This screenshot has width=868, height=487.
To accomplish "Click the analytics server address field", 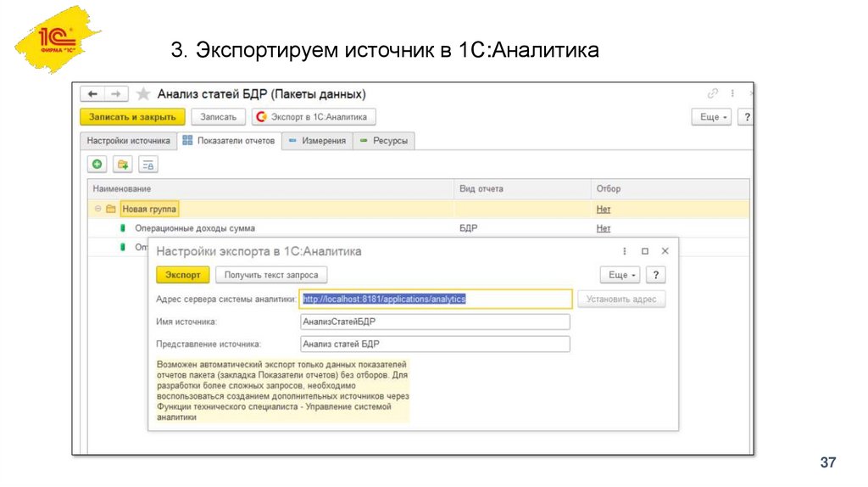I will point(436,299).
